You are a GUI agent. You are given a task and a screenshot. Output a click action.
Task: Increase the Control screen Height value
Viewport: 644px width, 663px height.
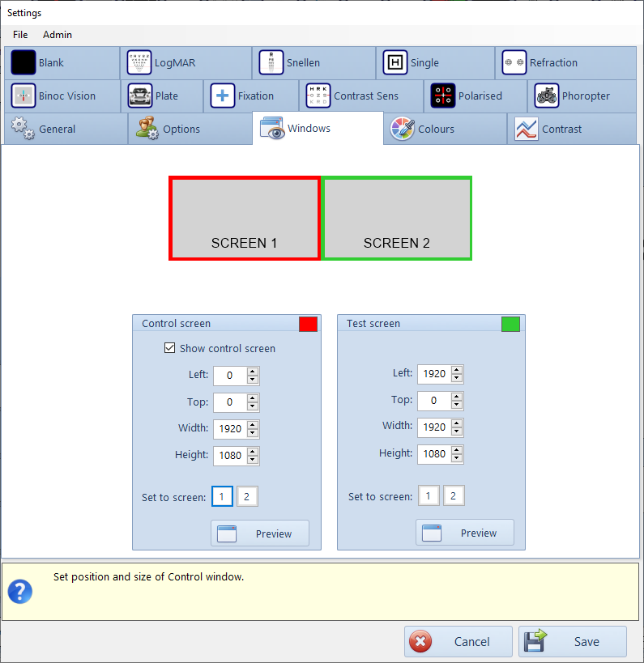(253, 451)
